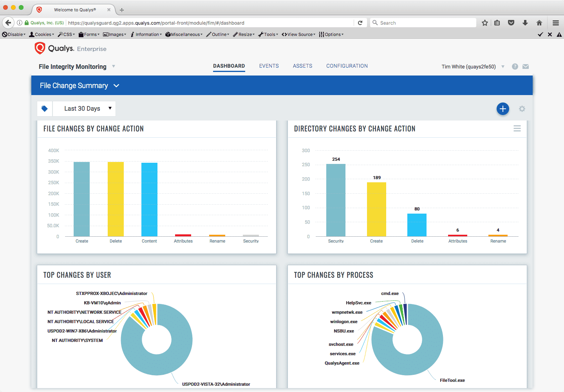Click the Security bar labeled 254
Screen dimensions: 564x392
click(x=336, y=200)
